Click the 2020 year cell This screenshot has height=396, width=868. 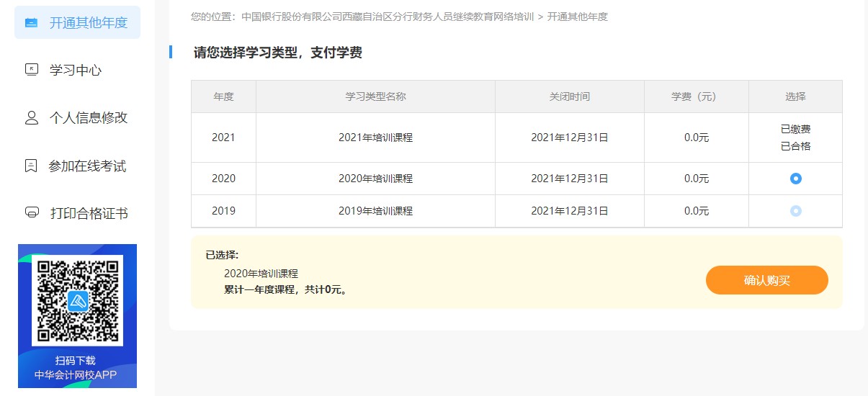pyautogui.click(x=223, y=179)
